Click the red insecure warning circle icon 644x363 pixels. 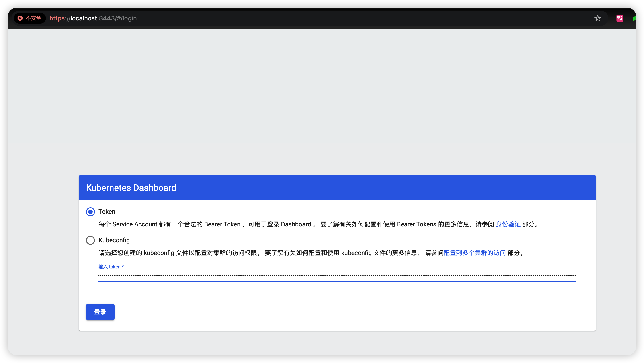(x=20, y=18)
